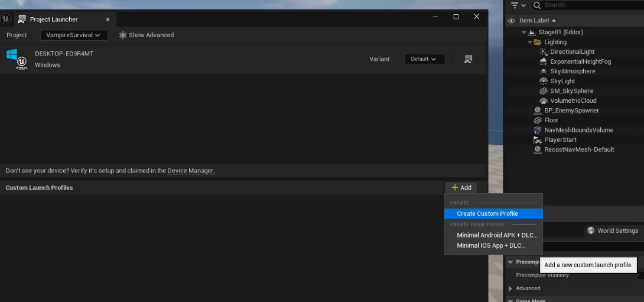
Task: Select ExponentialHeightFog in the Outliner
Action: click(580, 61)
